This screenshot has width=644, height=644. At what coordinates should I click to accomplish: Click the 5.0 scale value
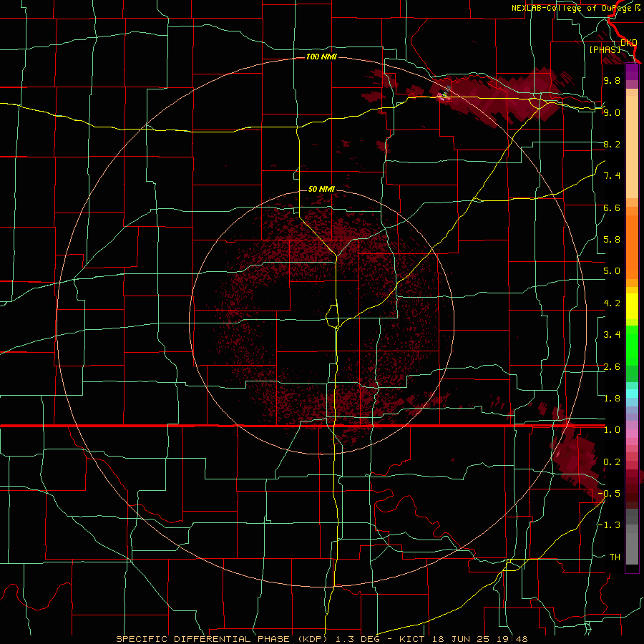(x=612, y=271)
